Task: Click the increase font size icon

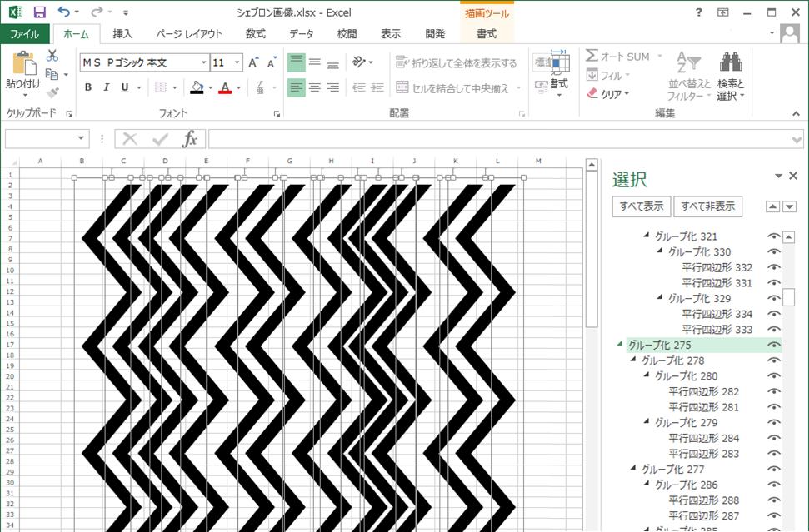Action: [254, 62]
